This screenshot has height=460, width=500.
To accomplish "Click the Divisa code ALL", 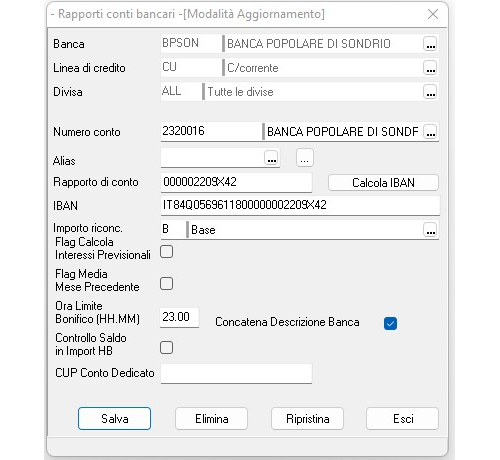I will [171, 91].
